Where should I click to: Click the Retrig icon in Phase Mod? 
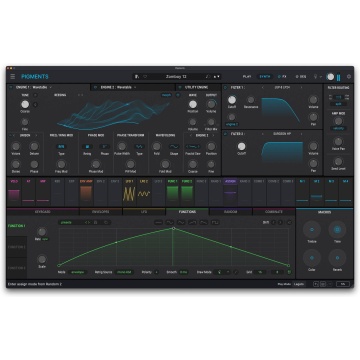pyautogui.click(x=87, y=146)
